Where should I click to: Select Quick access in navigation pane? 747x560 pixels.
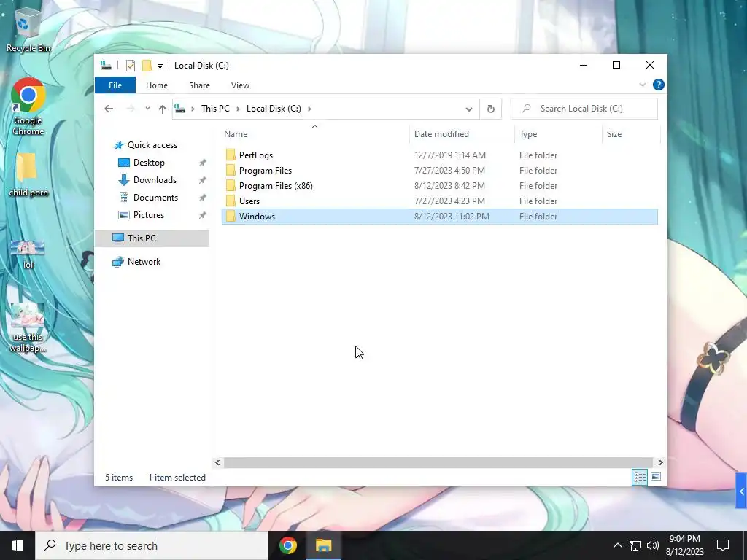pyautogui.click(x=152, y=145)
